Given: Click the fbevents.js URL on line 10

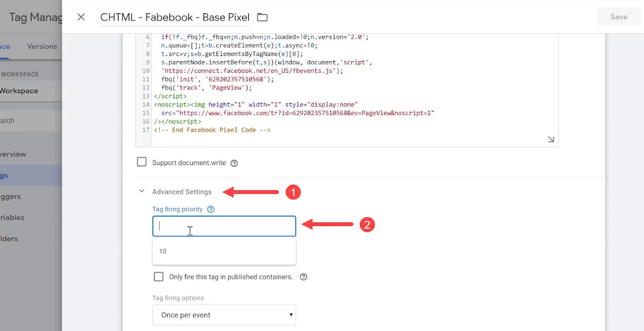Looking at the screenshot, I should click(x=249, y=71).
